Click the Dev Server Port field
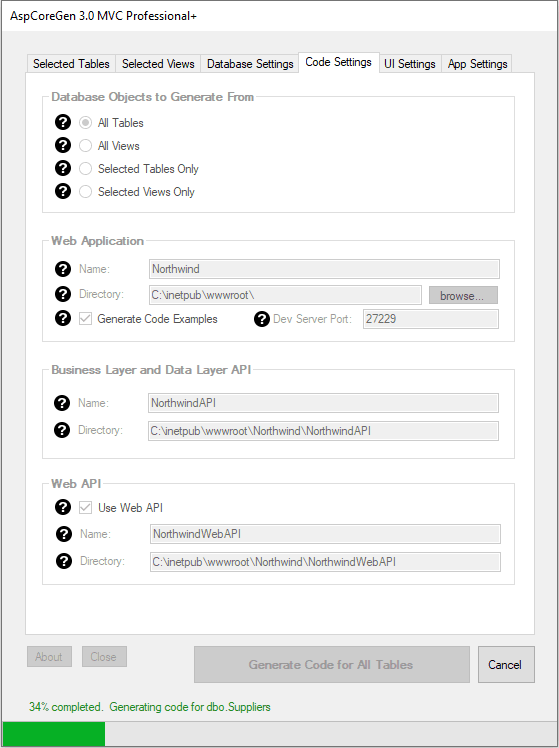559x748 pixels. 431,319
